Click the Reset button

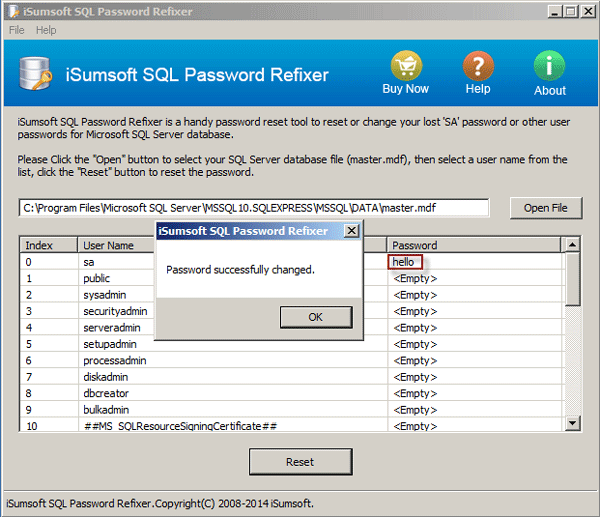[x=300, y=462]
